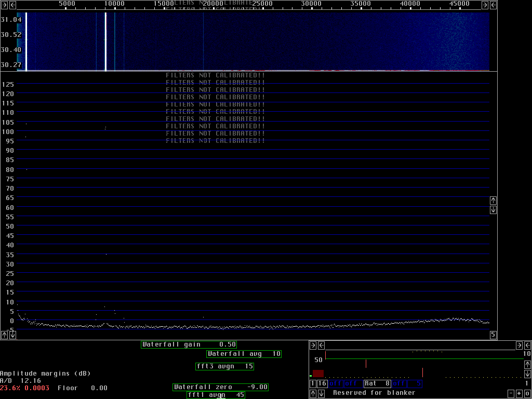Click the right arrow at the waterfall's top-left corner

coord(4,5)
